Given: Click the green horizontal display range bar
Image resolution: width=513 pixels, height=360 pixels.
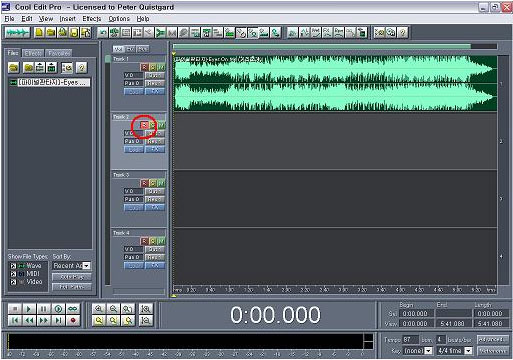Looking at the screenshot, I should [x=322, y=46].
